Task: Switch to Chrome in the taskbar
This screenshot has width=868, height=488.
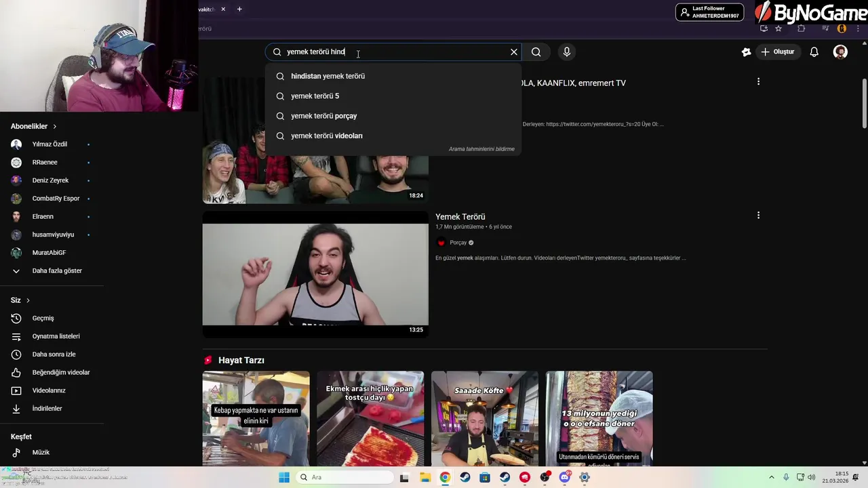Action: 445,477
